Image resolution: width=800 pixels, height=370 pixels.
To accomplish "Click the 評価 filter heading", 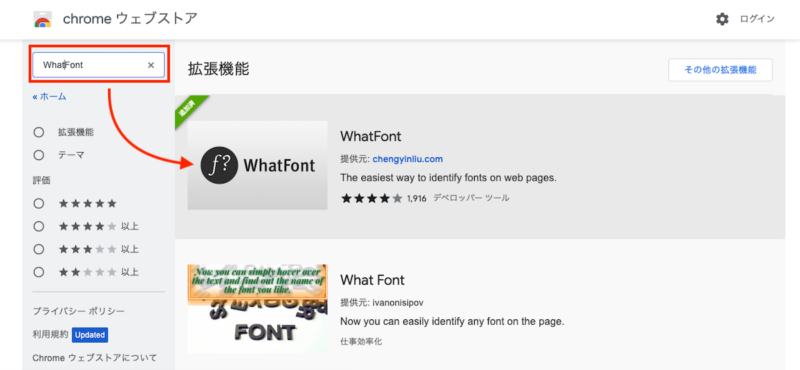I will click(41, 180).
